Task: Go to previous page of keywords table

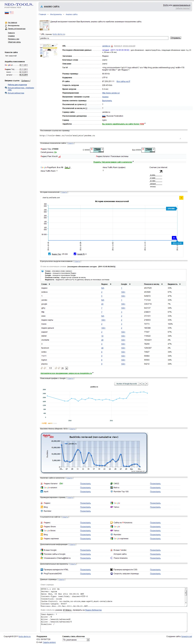Action: pos(45,368)
